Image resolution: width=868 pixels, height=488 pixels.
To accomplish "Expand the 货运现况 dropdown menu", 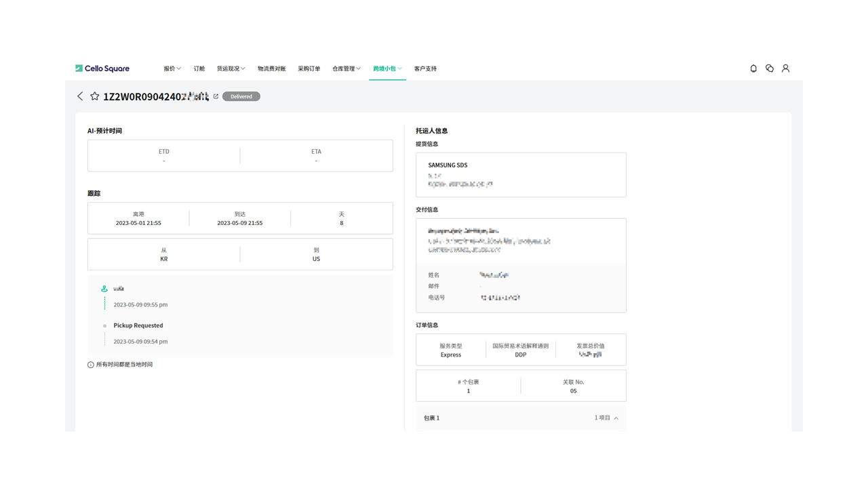I will pyautogui.click(x=231, y=68).
